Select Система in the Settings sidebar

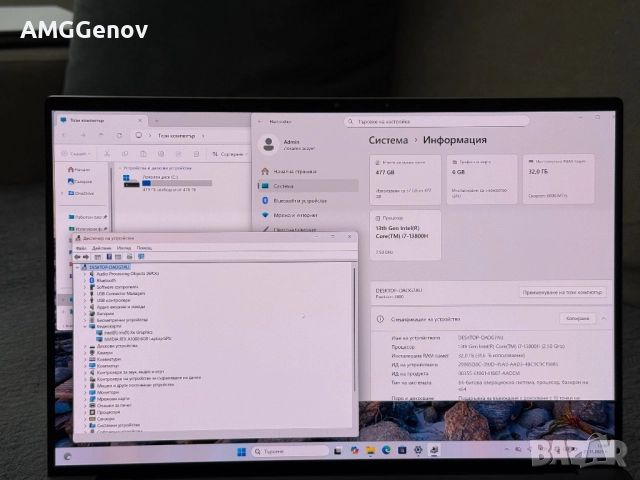(283, 185)
